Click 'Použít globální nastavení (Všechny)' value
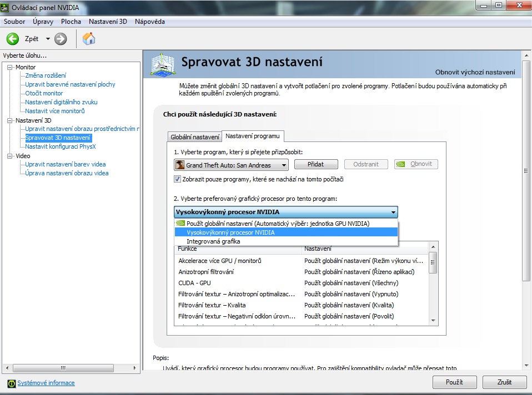The height and width of the screenshot is (395, 532). [x=351, y=283]
